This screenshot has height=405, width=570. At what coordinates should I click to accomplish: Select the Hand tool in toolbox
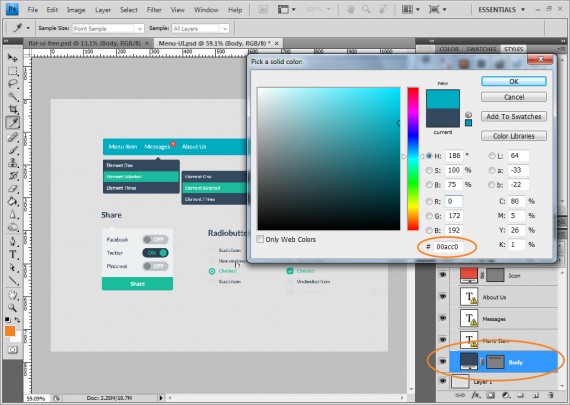[13, 294]
